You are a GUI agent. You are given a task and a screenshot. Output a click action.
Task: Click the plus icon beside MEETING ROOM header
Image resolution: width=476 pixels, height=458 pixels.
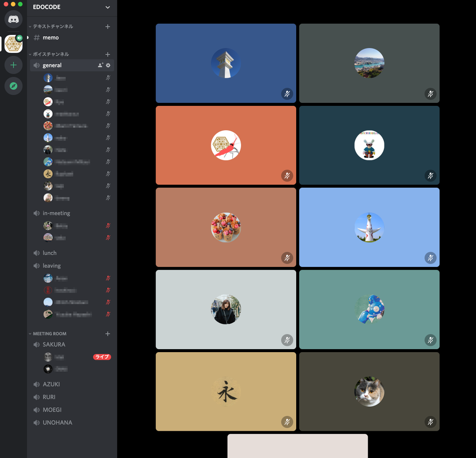(x=107, y=333)
